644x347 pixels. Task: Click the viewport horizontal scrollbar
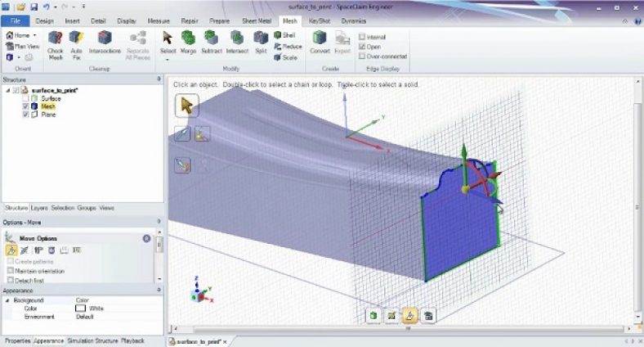409,329
